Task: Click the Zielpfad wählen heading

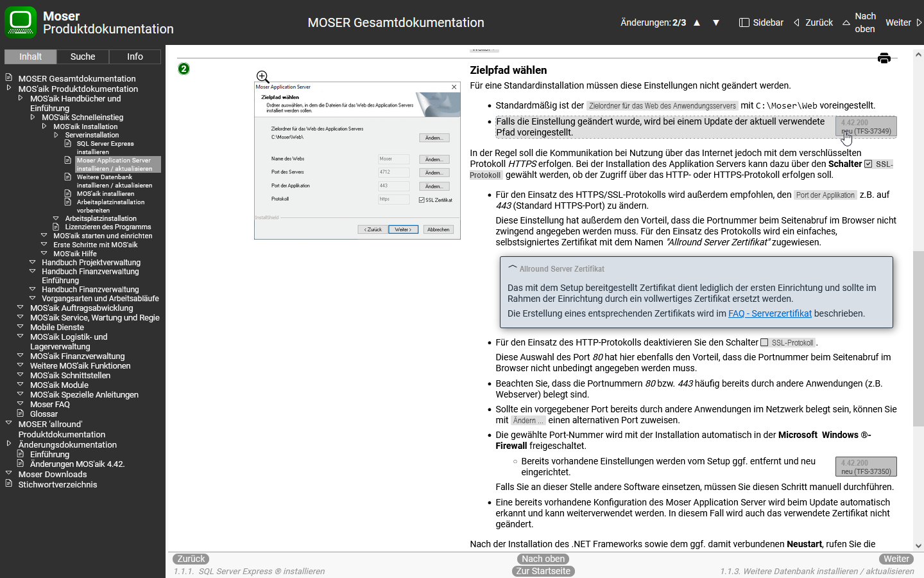Action: (x=508, y=70)
